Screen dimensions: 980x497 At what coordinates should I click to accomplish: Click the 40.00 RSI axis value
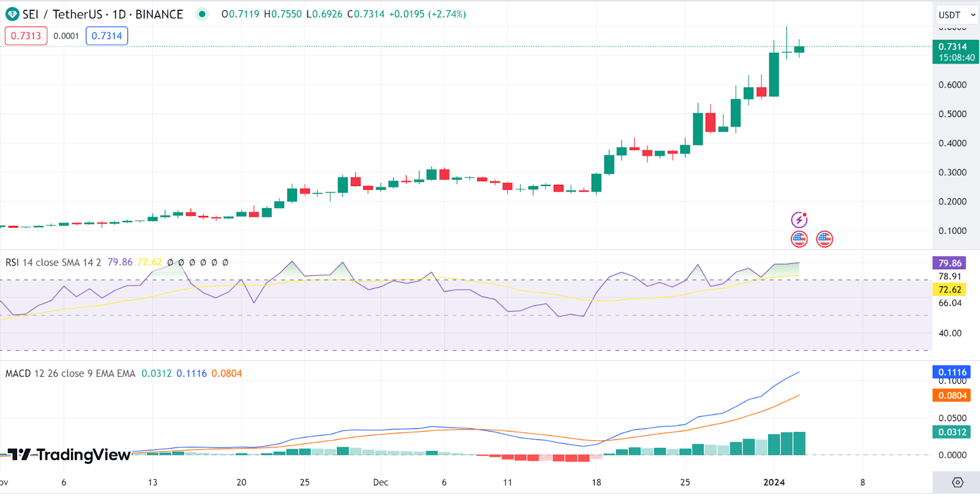[x=950, y=334]
